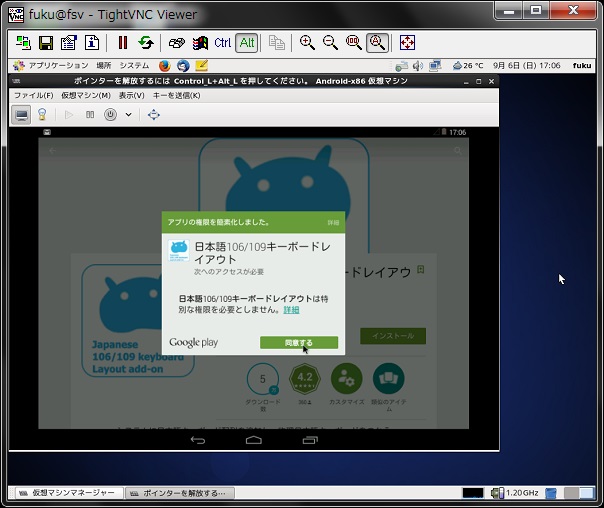The image size is (604, 508).
Task: Save connection using the floppy disk icon
Action: 46,43
